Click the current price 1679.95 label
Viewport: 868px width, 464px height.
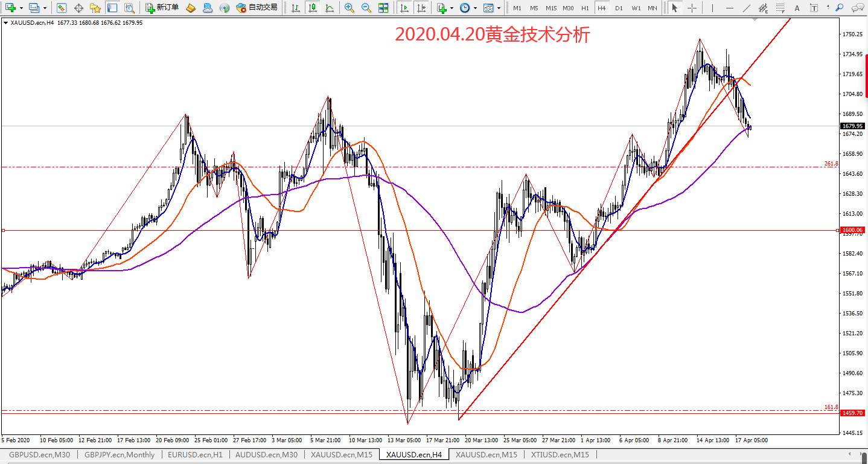[x=852, y=126]
